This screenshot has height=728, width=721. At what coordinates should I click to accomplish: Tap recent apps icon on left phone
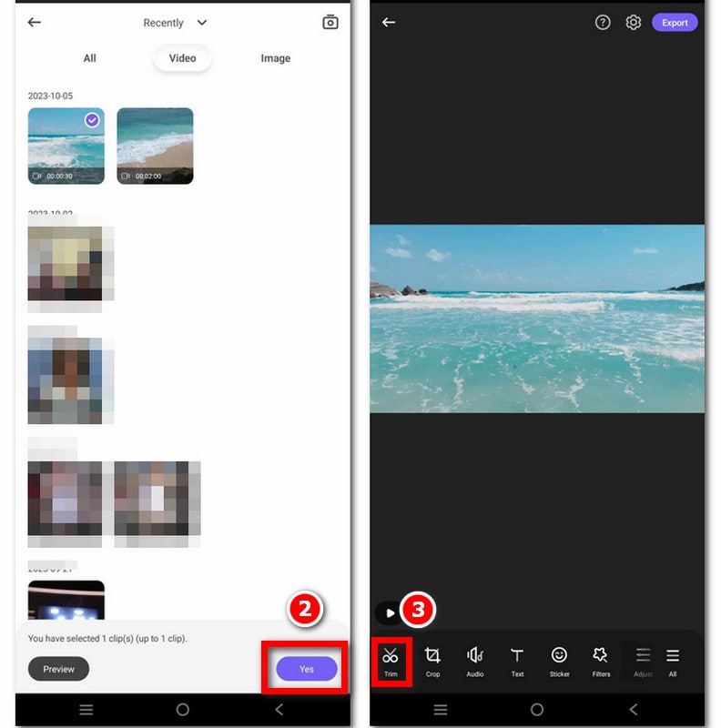tap(86, 710)
